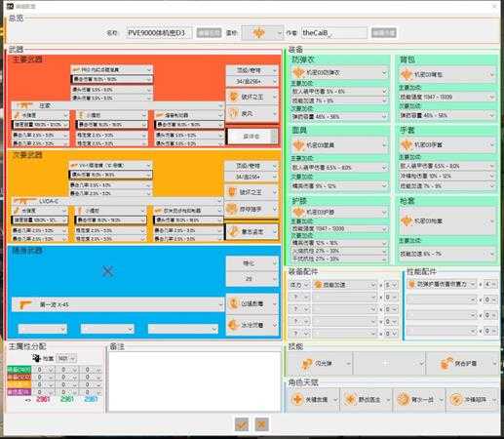Click the third skill slot's orange icon

446,364
